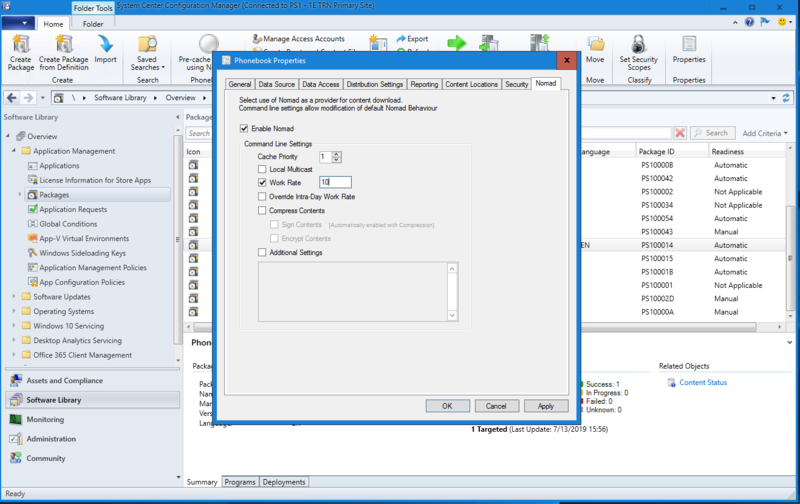Enable the Local Multicast checkbox
Image resolution: width=800 pixels, height=504 pixels.
(x=262, y=170)
